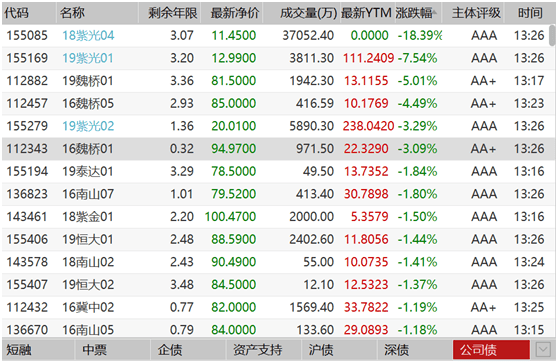Select the 公司债 tab
Image resolution: width=558 pixels, height=363 pixels.
[491, 350]
